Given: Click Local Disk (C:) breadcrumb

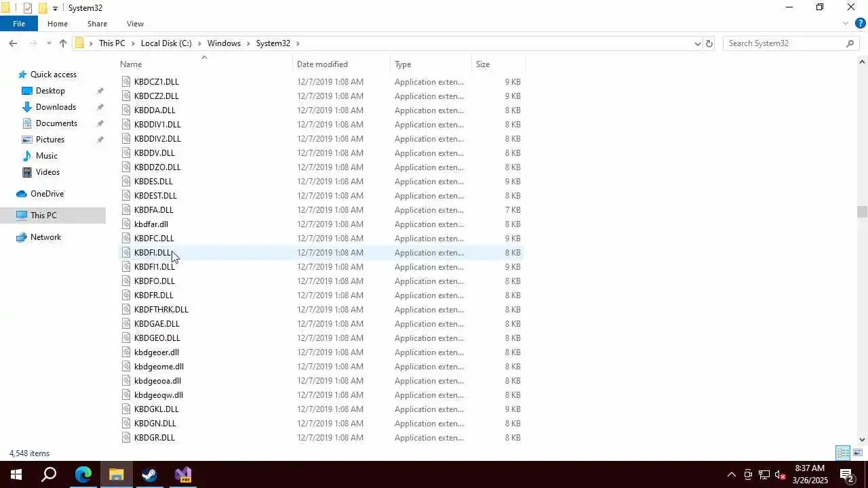Looking at the screenshot, I should [x=166, y=43].
